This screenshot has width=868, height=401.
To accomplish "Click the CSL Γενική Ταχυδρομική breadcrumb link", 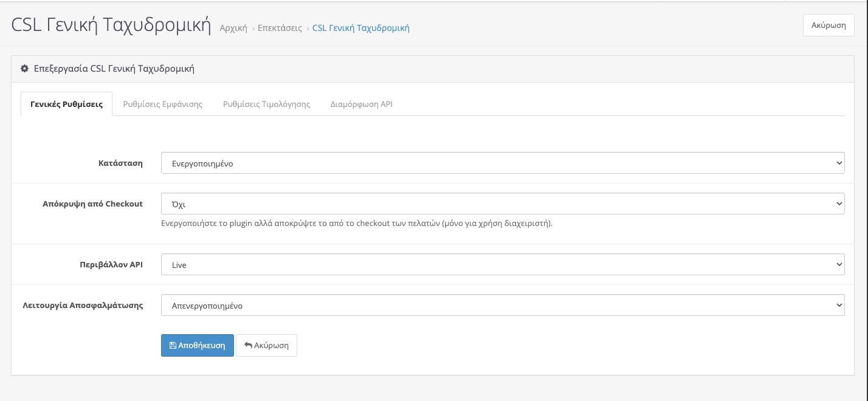I will click(x=361, y=28).
